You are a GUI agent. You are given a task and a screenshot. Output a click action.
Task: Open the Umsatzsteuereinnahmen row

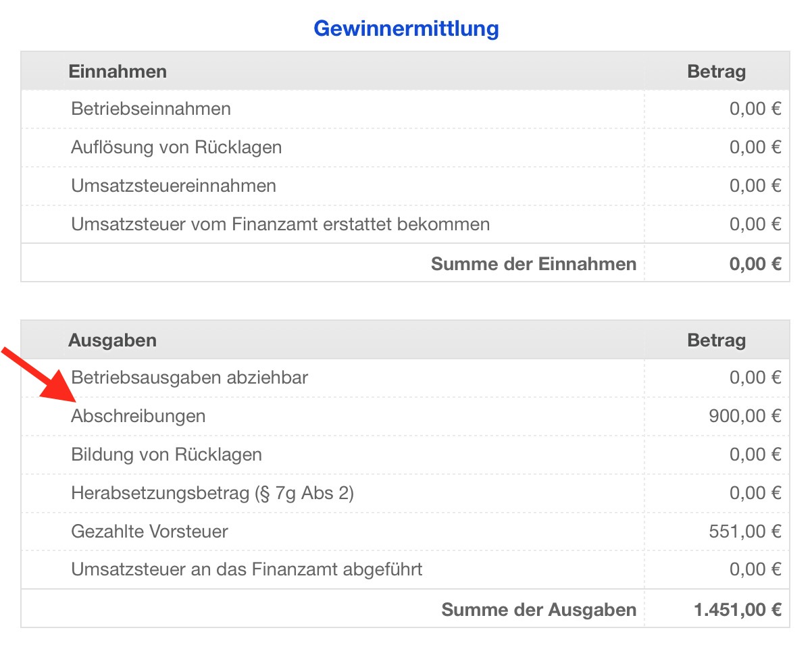[174, 186]
